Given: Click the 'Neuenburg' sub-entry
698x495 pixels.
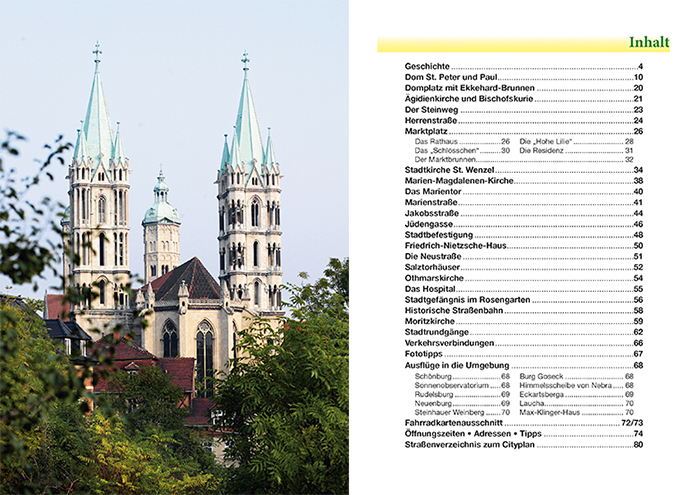Looking at the screenshot, I should (x=462, y=403).
